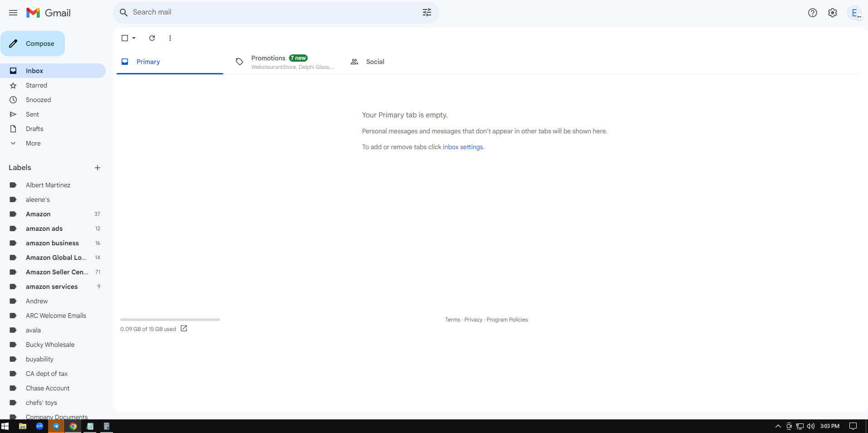The image size is (868, 433).
Task: Open the Support help icon
Action: point(813,13)
